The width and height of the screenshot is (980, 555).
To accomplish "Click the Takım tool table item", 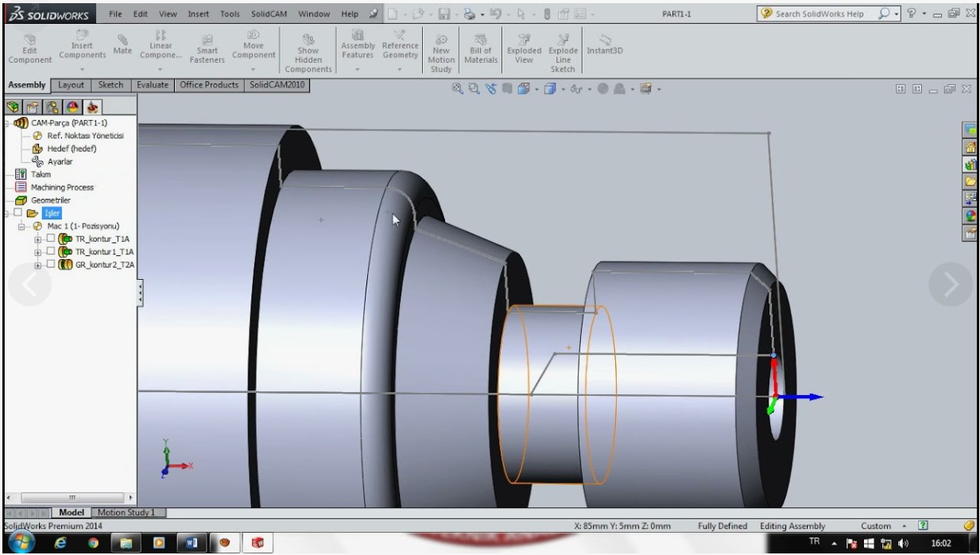I will (41, 174).
